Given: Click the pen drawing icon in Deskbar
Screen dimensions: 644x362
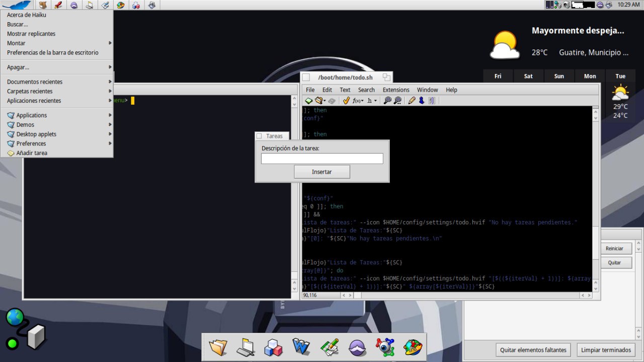Looking at the screenshot, I should pos(105,5).
